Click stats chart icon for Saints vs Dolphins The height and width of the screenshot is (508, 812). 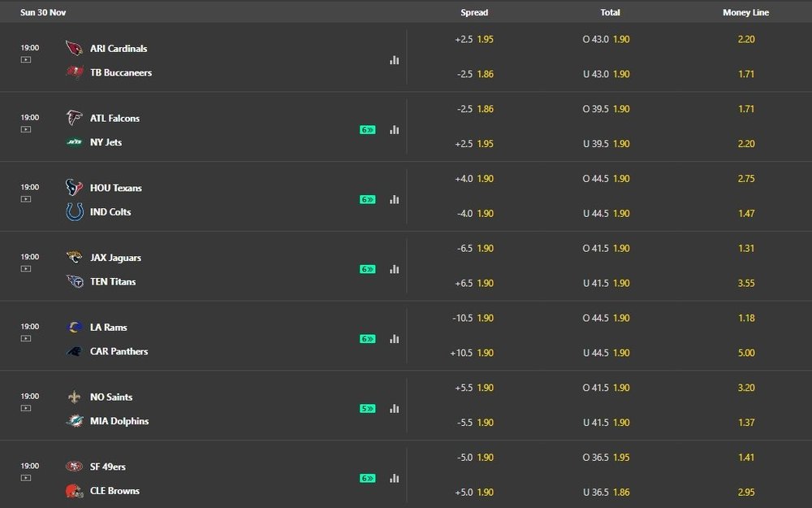point(394,409)
